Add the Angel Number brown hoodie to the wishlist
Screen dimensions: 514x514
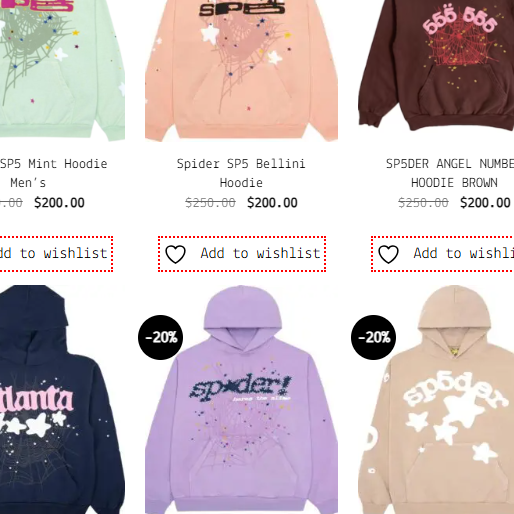click(443, 254)
